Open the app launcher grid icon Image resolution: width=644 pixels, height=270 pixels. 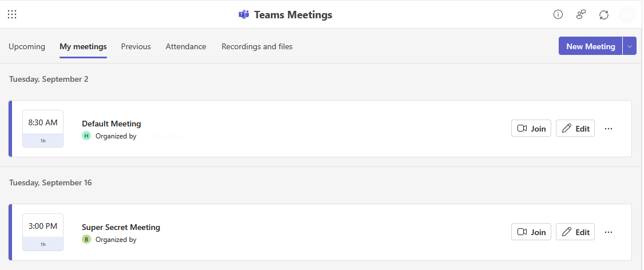point(12,15)
